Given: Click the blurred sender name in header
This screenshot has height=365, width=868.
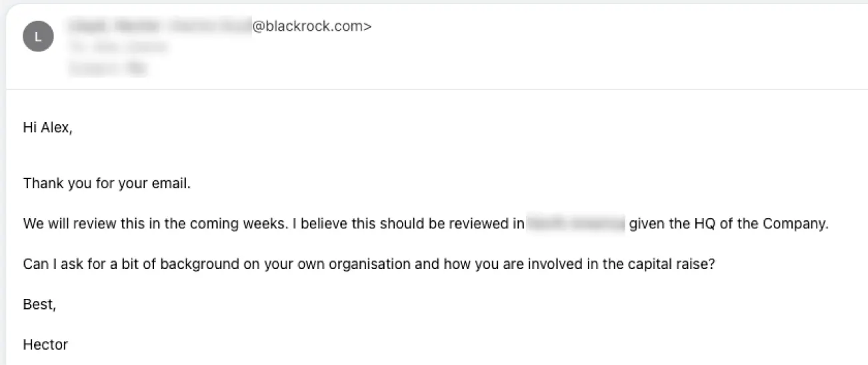Looking at the screenshot, I should (x=159, y=27).
